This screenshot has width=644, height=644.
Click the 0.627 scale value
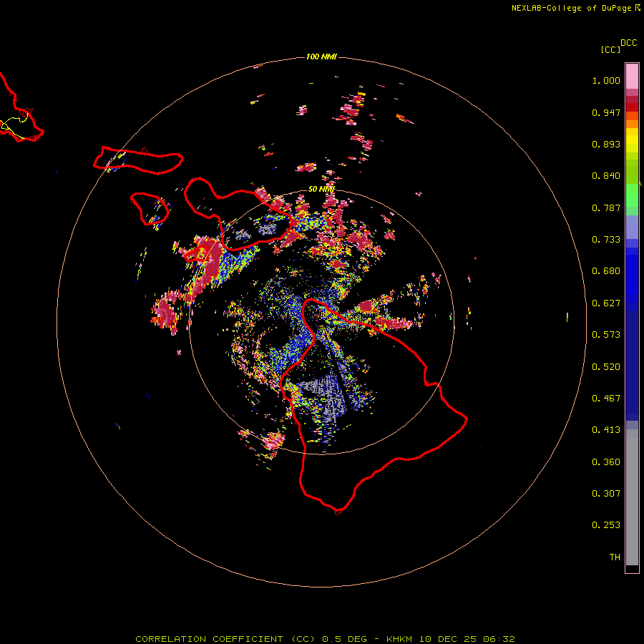tap(606, 303)
